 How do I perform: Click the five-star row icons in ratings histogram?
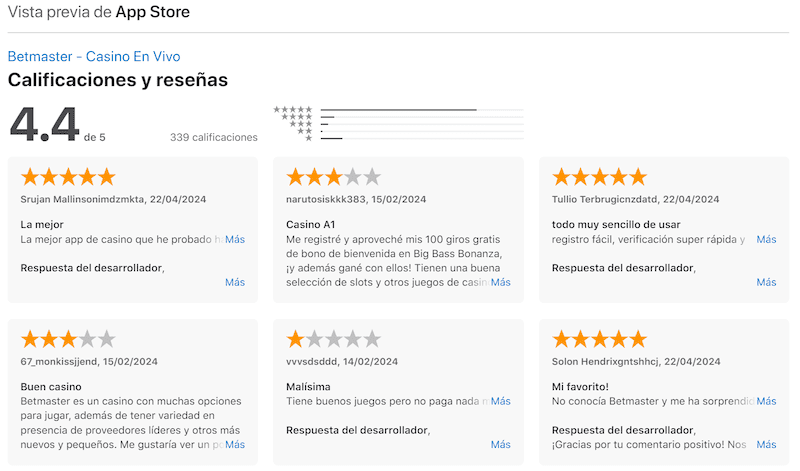tap(293, 109)
